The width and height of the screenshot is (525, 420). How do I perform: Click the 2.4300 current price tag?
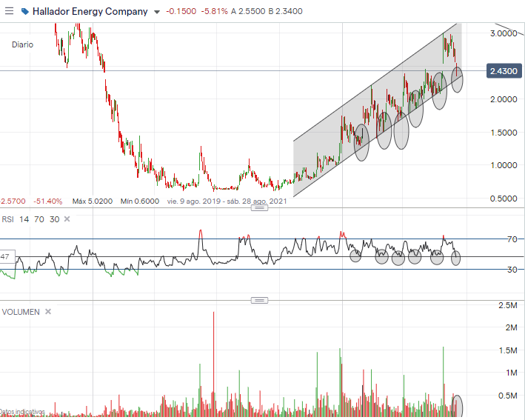click(x=504, y=71)
